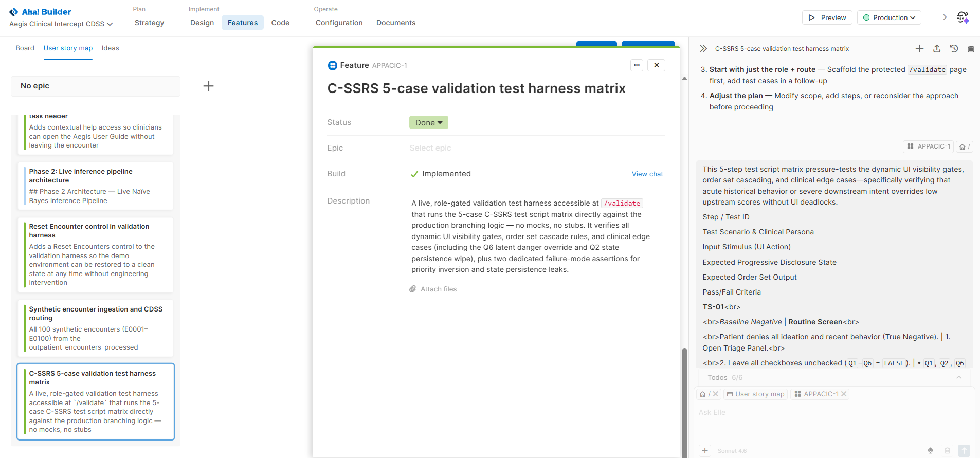The width and height of the screenshot is (980, 458).
Task: Collapse the chat panel with double chevron
Action: coord(703,49)
